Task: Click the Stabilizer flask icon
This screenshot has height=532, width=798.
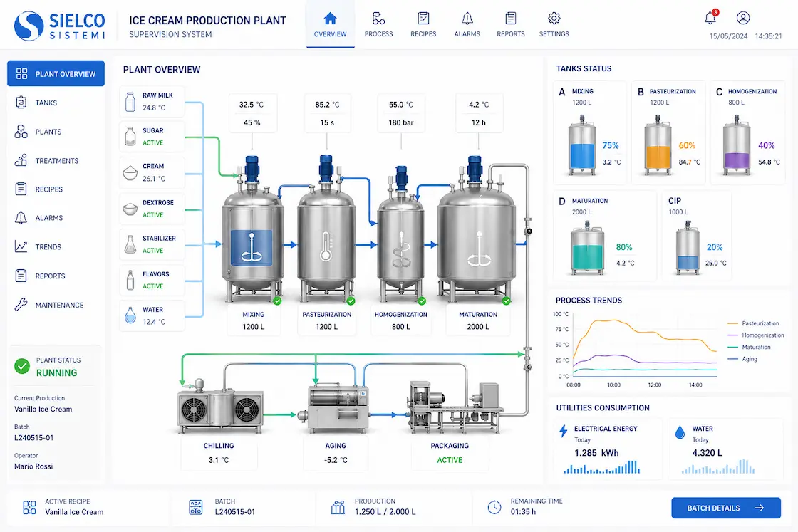Action: pos(130,244)
